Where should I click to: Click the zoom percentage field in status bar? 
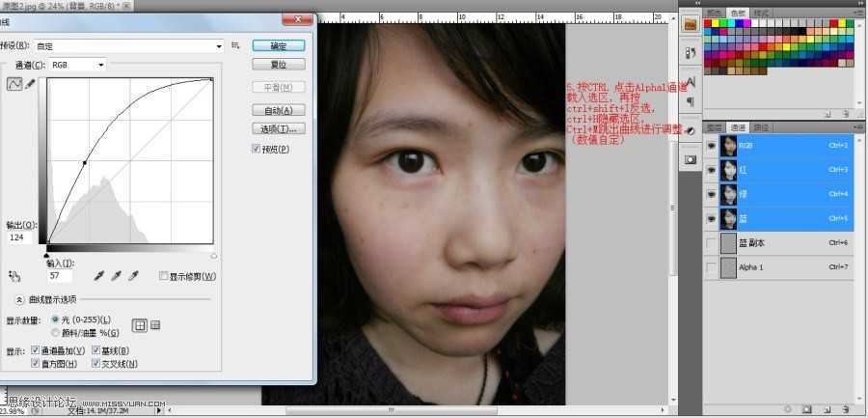[x=13, y=411]
